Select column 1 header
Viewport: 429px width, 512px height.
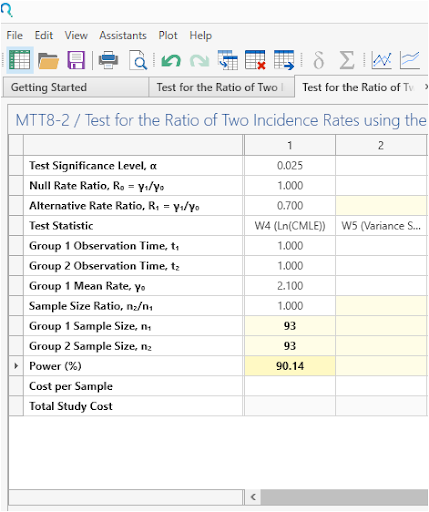290,145
